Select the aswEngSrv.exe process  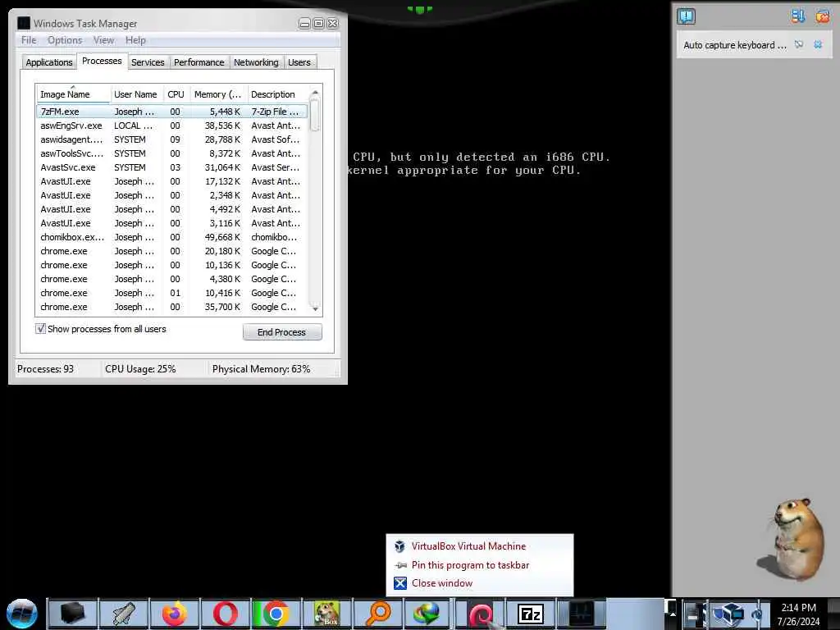172,126
